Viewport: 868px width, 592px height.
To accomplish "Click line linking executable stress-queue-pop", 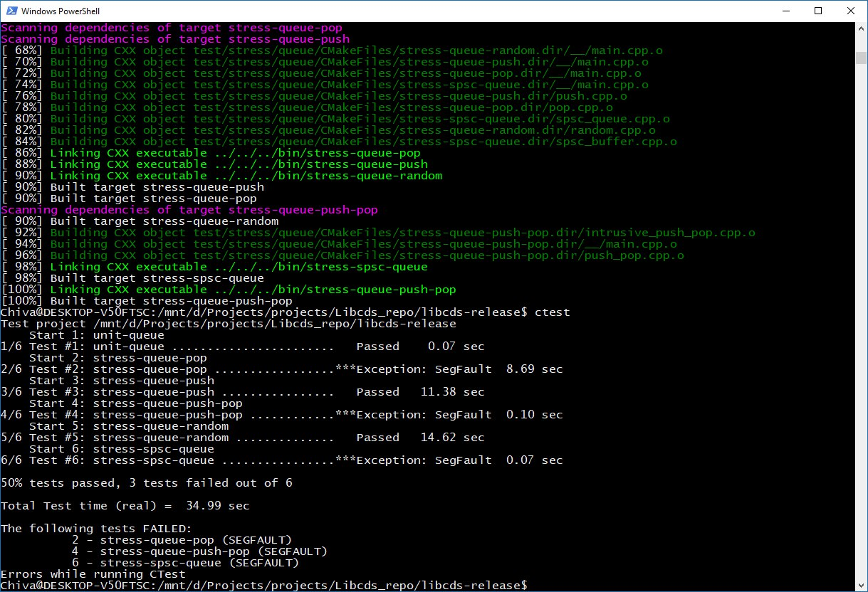I will point(211,153).
